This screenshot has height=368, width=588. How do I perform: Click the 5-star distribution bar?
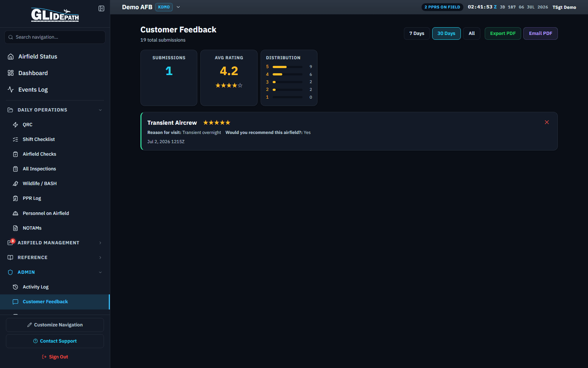[287, 67]
